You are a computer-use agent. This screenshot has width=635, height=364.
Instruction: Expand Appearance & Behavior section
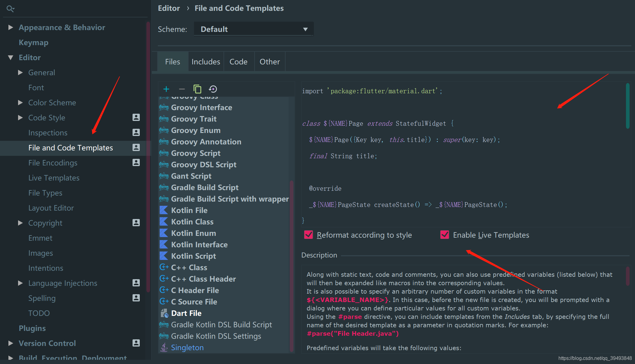(x=11, y=27)
